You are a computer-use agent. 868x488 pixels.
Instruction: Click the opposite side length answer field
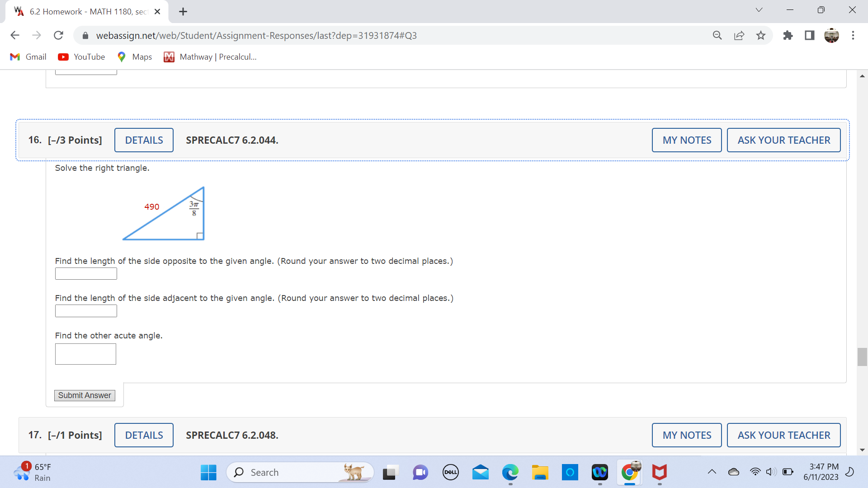85,273
